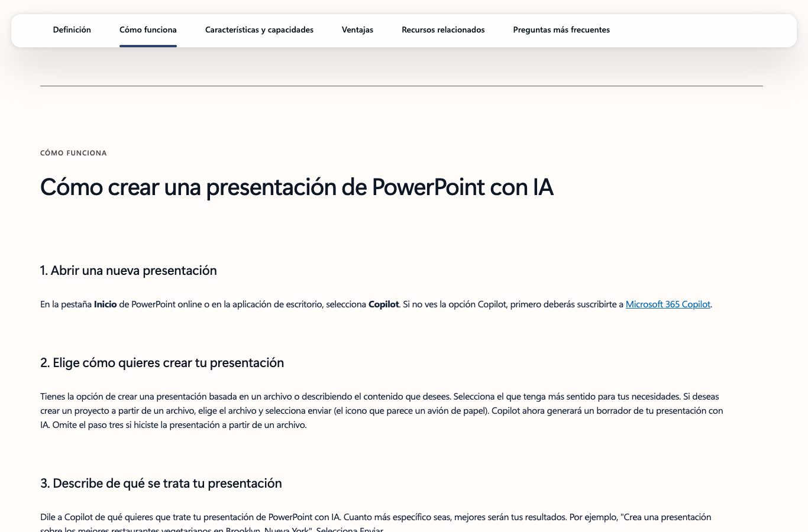
Task: Select the Cómo funciona tab
Action: coord(148,30)
